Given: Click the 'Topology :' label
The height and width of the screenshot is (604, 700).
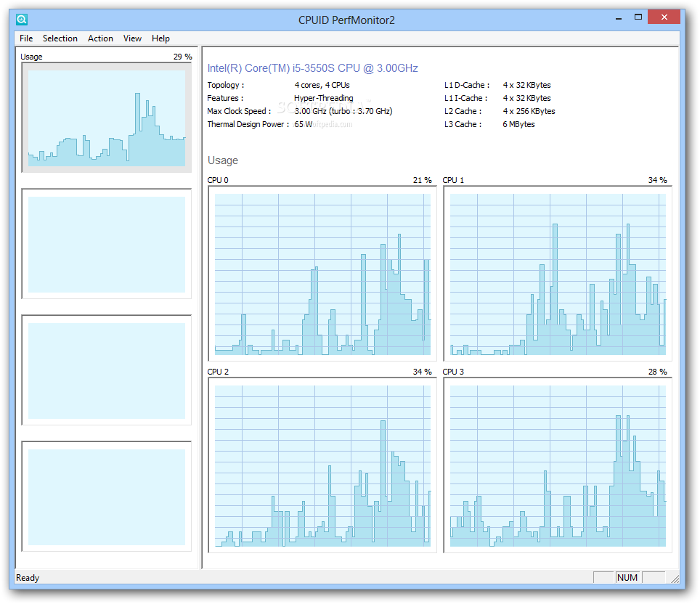Looking at the screenshot, I should click(x=225, y=85).
